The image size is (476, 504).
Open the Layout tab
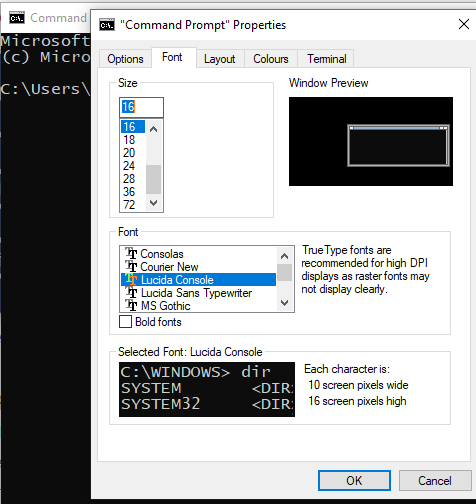(x=220, y=59)
